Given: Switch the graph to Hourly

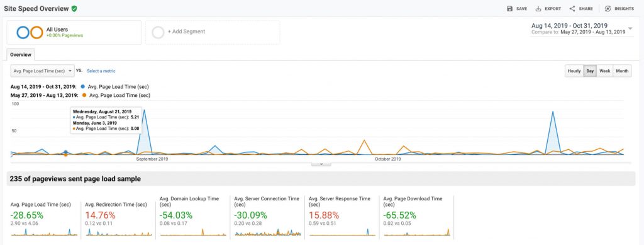Looking at the screenshot, I should (574, 71).
